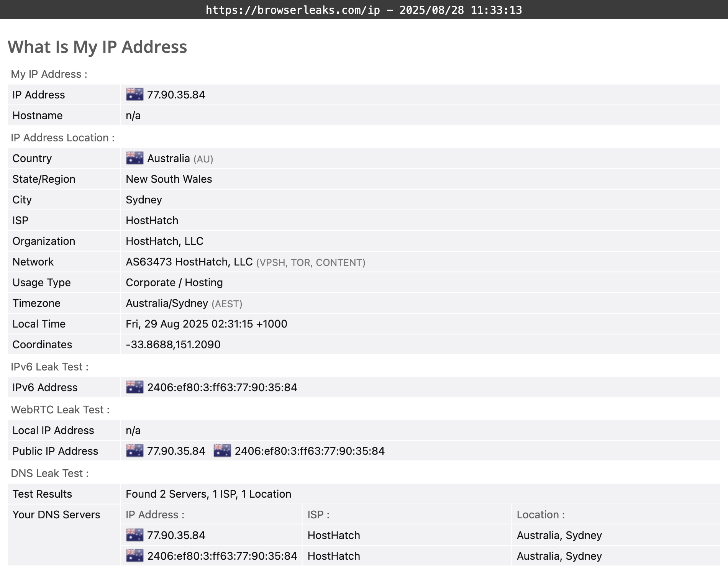Click the Australian flag in the Country row
The image size is (728, 567).
coord(134,158)
